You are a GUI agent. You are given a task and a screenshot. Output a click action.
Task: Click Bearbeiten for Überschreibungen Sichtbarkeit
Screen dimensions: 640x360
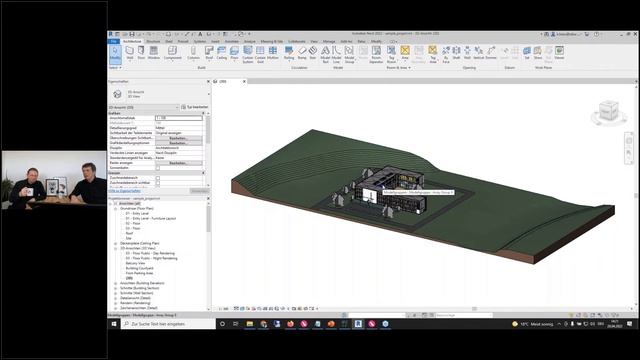click(x=178, y=138)
